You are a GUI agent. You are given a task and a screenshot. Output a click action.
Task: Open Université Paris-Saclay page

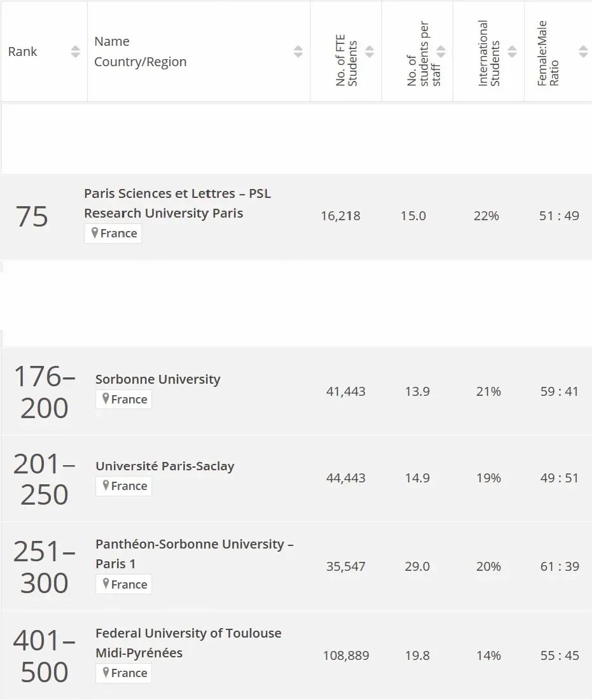[165, 466]
